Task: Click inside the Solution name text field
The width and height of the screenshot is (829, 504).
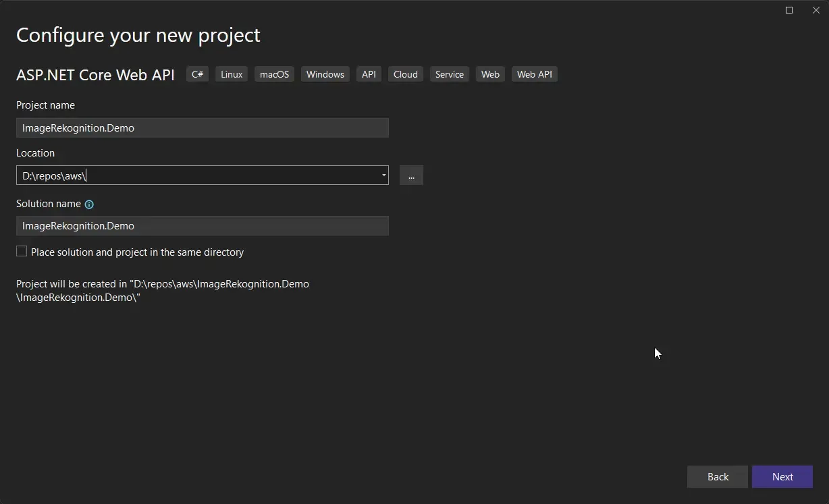Action: pos(203,225)
